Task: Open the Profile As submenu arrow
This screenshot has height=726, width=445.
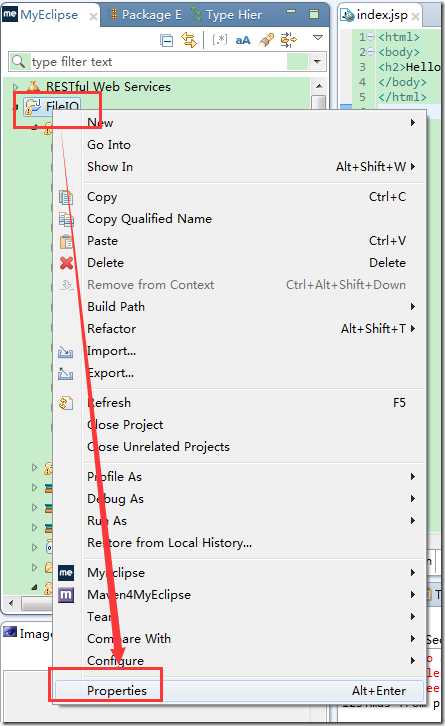Action: (x=413, y=477)
